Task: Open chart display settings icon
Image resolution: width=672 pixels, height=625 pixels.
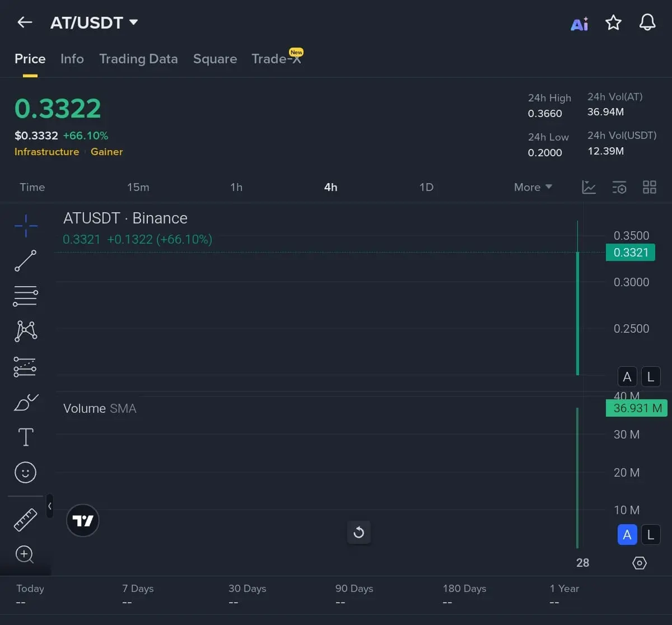Action: [619, 187]
